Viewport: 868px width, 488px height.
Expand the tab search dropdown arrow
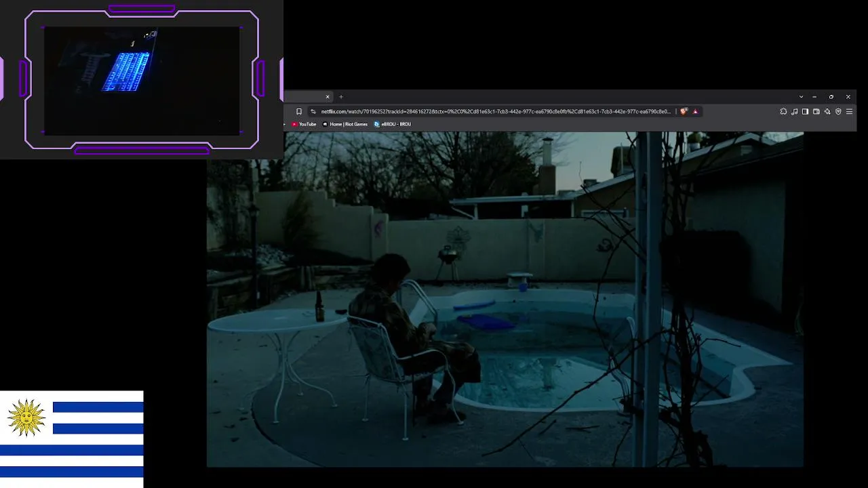coord(801,97)
